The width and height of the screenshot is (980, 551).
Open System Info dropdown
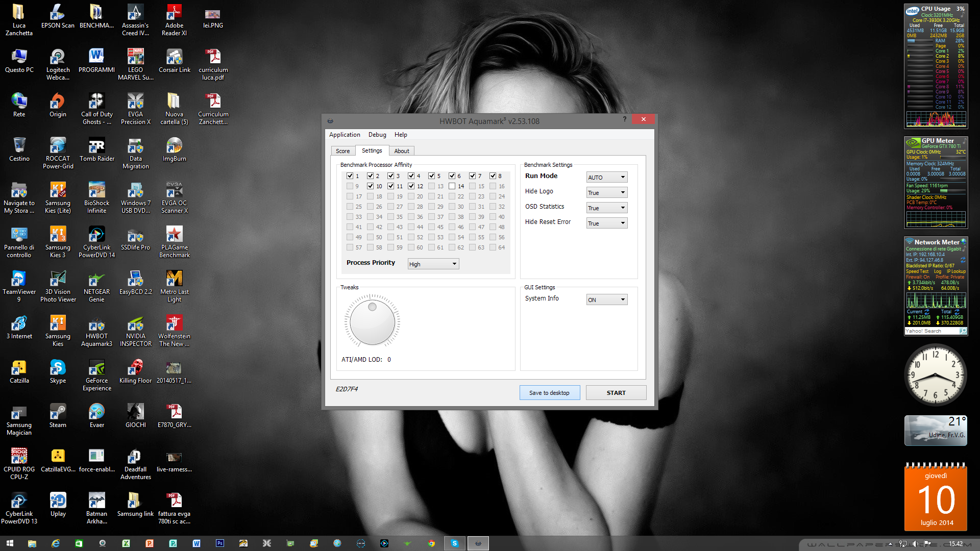[x=606, y=299]
